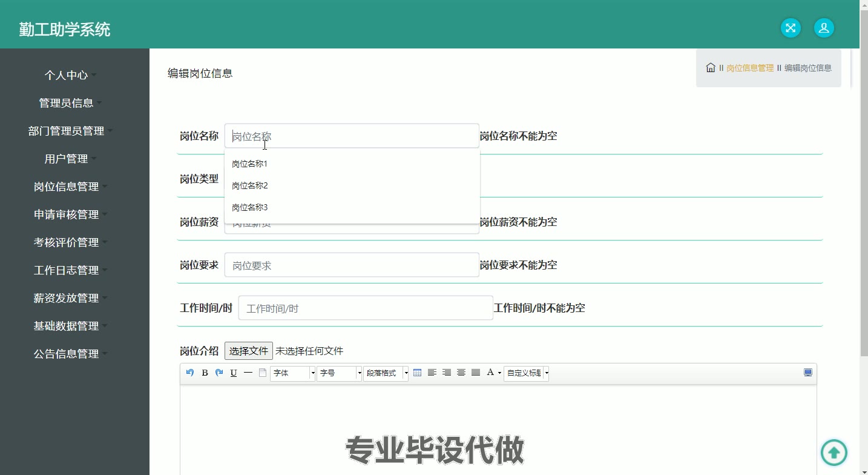Open the 字号 font size dropdown
This screenshot has height=475, width=868.
(x=339, y=373)
